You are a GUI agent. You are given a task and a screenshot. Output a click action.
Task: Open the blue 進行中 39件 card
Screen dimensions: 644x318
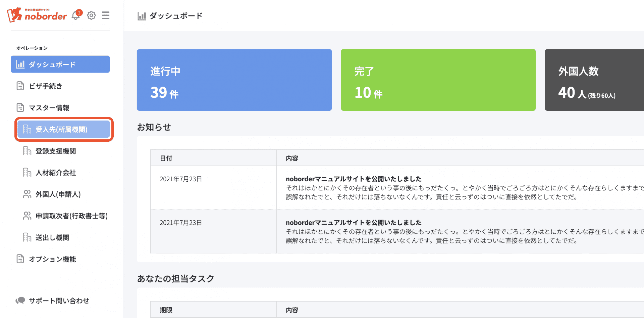(x=234, y=80)
